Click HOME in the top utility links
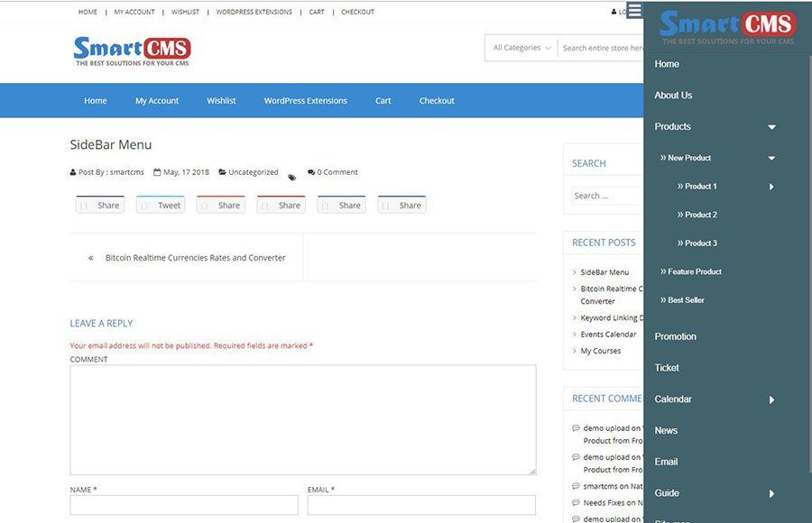This screenshot has height=523, width=812. click(88, 12)
